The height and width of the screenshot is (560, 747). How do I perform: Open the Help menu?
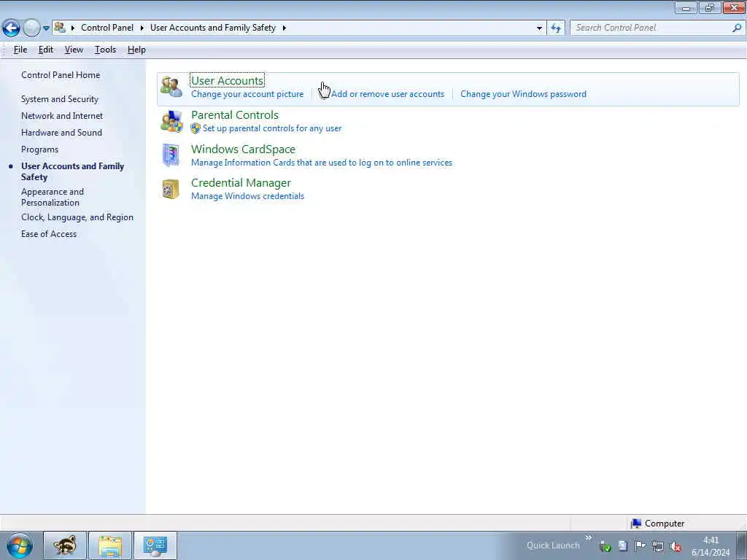point(136,50)
